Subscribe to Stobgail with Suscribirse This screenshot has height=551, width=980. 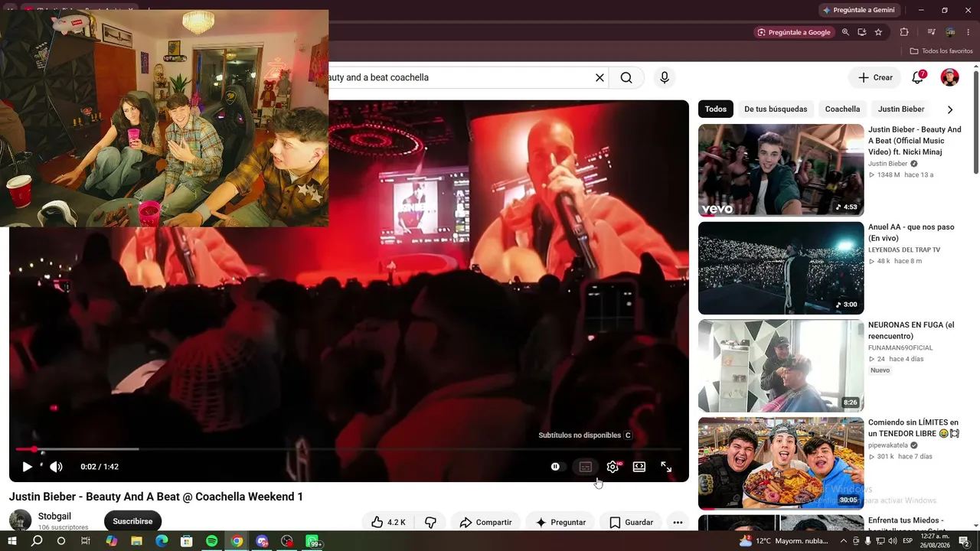click(x=132, y=521)
